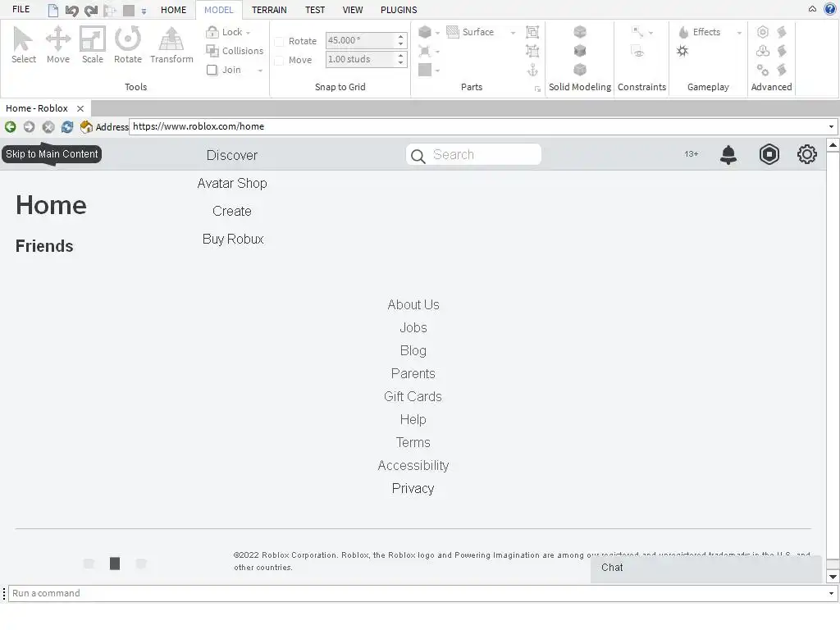Refresh the embedded browser page

pos(67,127)
